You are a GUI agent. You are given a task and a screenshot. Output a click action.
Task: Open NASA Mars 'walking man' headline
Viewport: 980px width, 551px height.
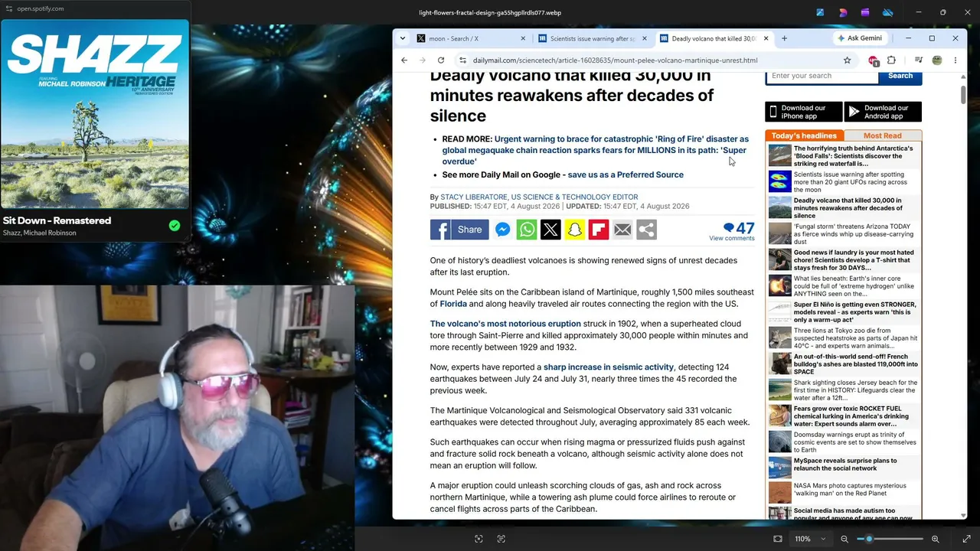point(850,490)
